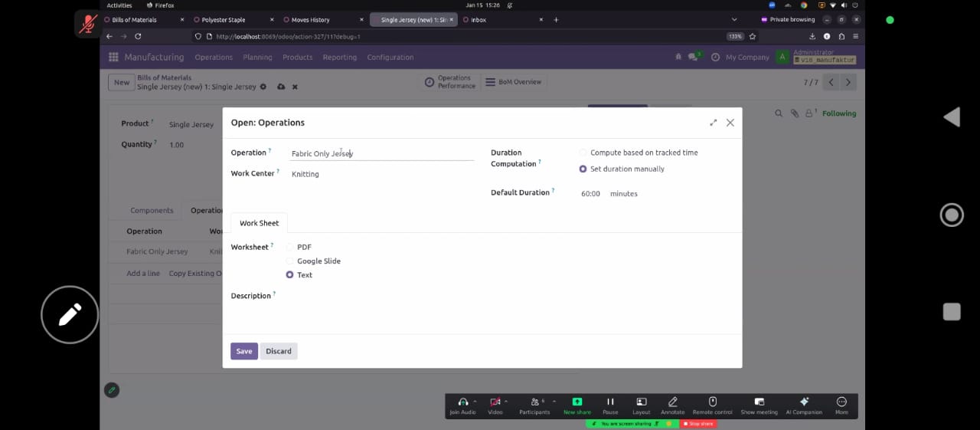Reload the page in Firefox
This screenshot has width=980, height=430.
pos(138,36)
